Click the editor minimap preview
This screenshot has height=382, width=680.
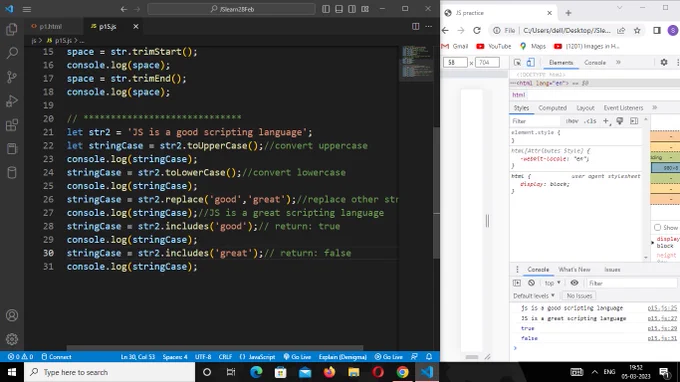pos(416,63)
